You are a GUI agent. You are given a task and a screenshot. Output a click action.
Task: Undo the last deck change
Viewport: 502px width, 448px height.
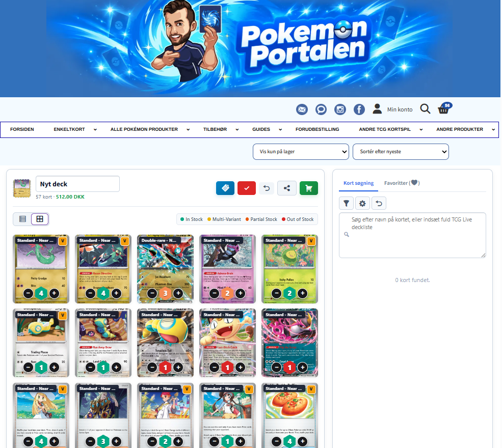[x=267, y=188]
